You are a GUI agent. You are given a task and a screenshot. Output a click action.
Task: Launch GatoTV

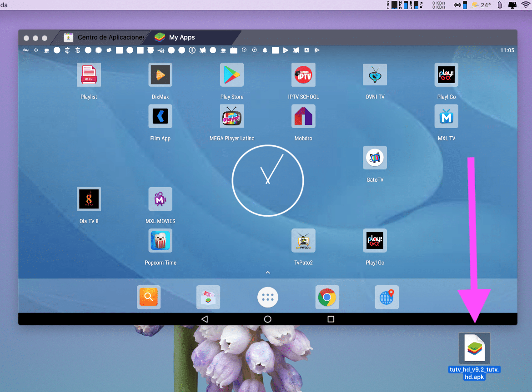coord(375,158)
